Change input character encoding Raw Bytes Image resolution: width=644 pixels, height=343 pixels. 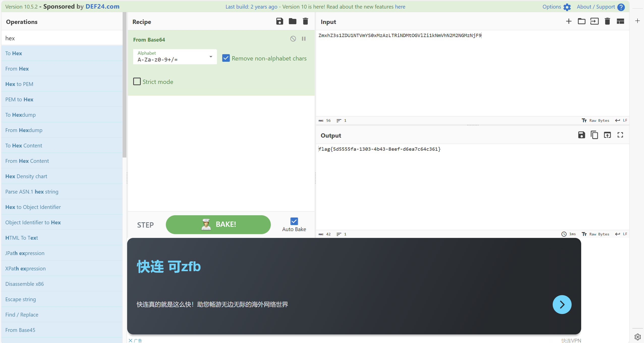(595, 120)
